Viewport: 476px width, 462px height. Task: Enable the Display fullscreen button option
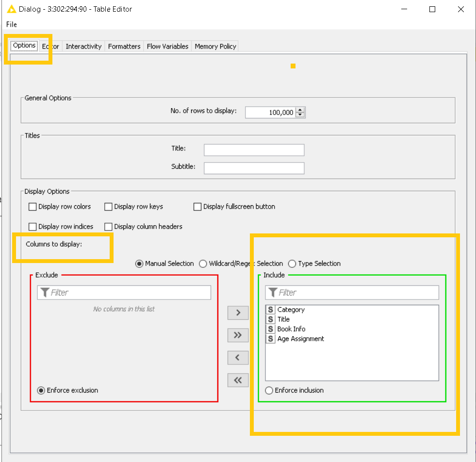pos(197,206)
